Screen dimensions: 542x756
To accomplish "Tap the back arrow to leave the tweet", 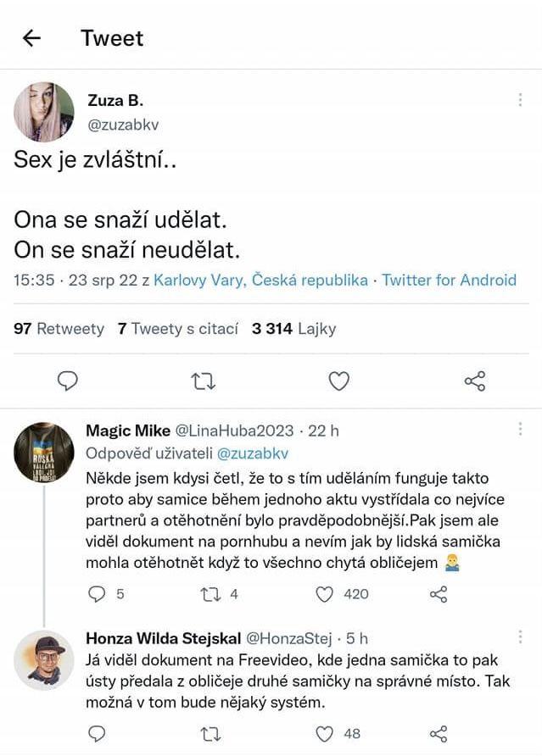I will point(30,37).
